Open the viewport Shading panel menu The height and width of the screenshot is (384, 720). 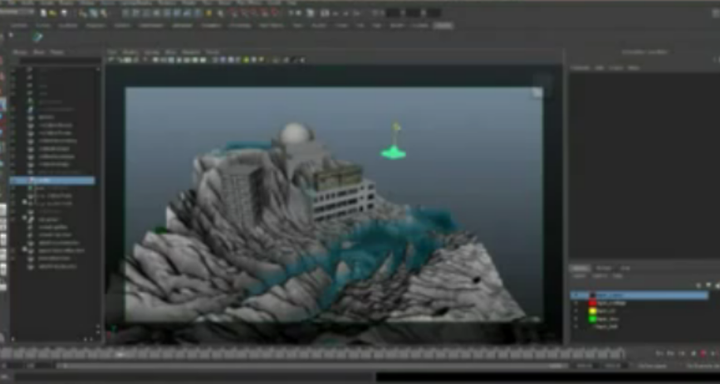point(130,52)
